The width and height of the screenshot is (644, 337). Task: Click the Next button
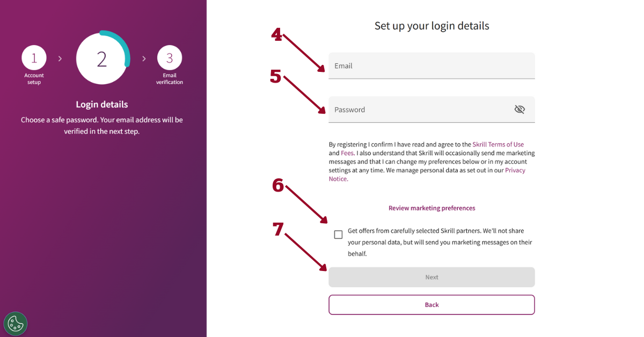tap(431, 277)
